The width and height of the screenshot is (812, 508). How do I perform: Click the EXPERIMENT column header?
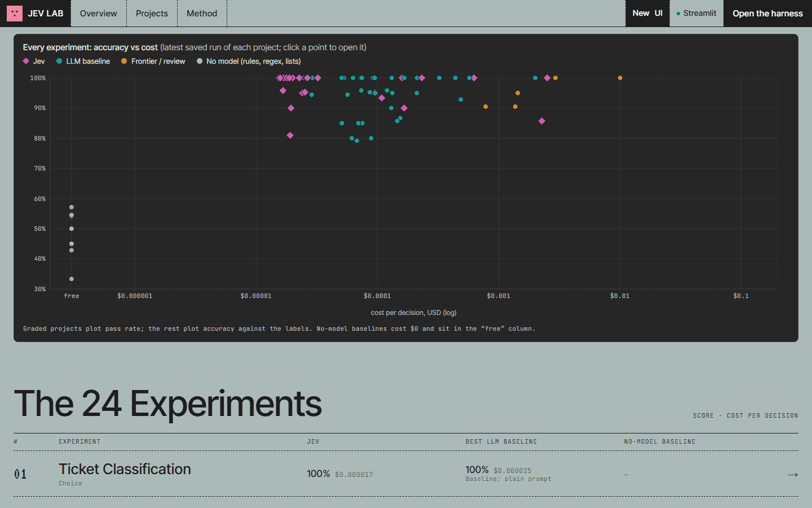pos(80,441)
